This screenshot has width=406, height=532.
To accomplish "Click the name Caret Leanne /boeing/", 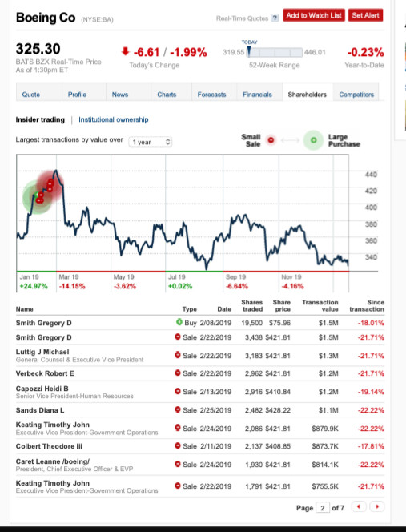I will (53, 461).
